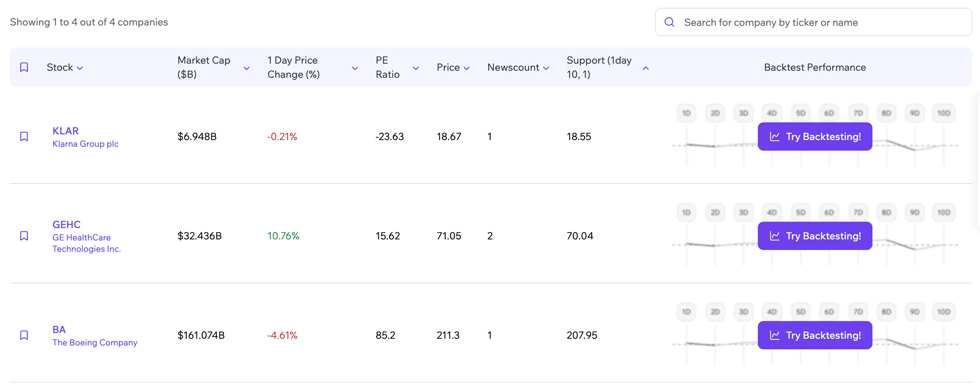This screenshot has height=384, width=980.
Task: Select 10D period in GEHC backtest
Action: point(944,212)
